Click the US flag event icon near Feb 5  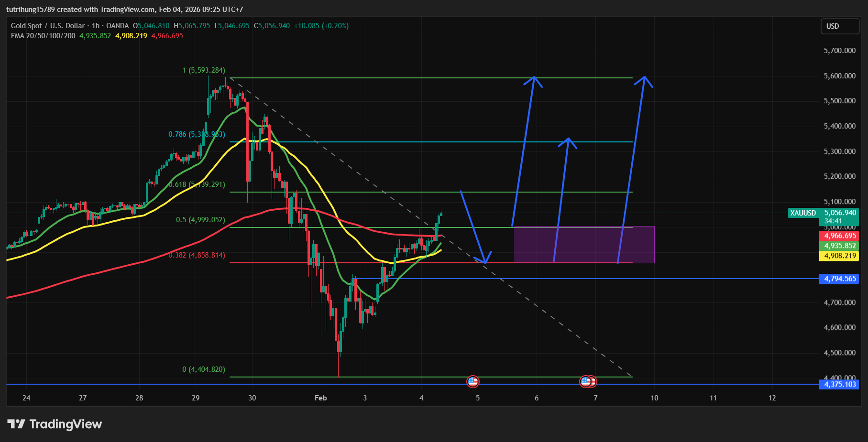point(472,381)
